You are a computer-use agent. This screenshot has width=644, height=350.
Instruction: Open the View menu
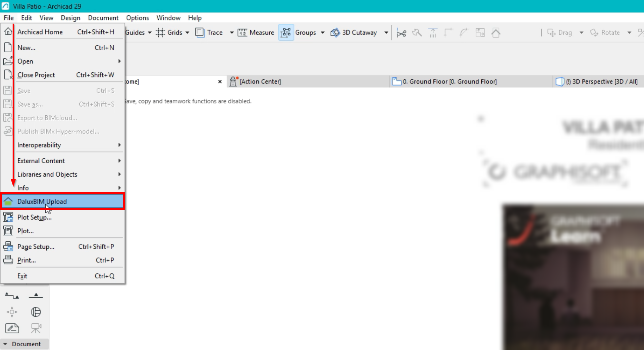(46, 18)
